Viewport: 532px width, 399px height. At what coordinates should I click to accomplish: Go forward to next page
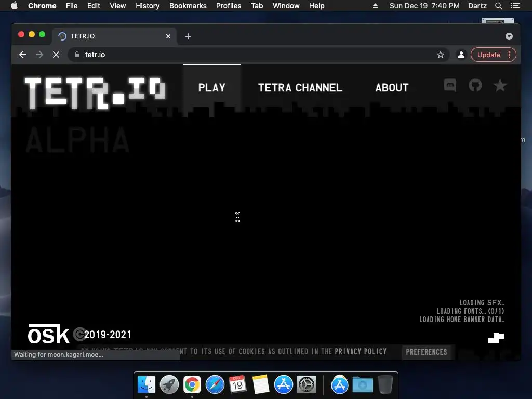39,55
